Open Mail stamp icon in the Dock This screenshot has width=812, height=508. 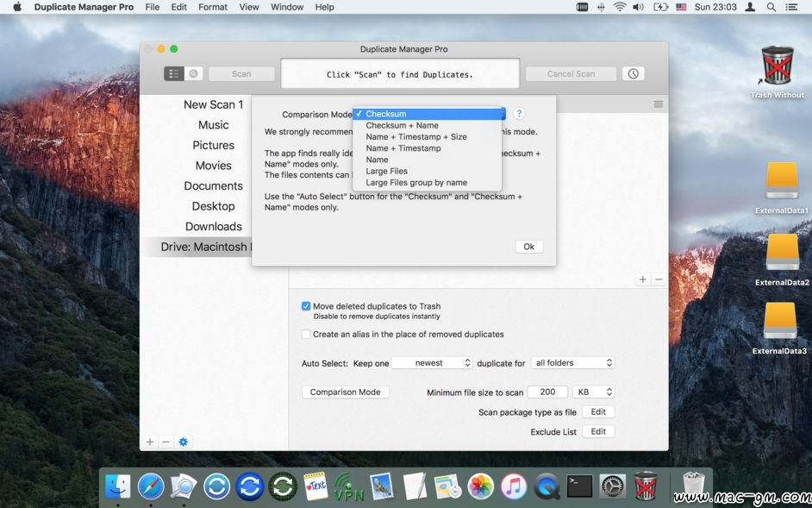[382, 487]
